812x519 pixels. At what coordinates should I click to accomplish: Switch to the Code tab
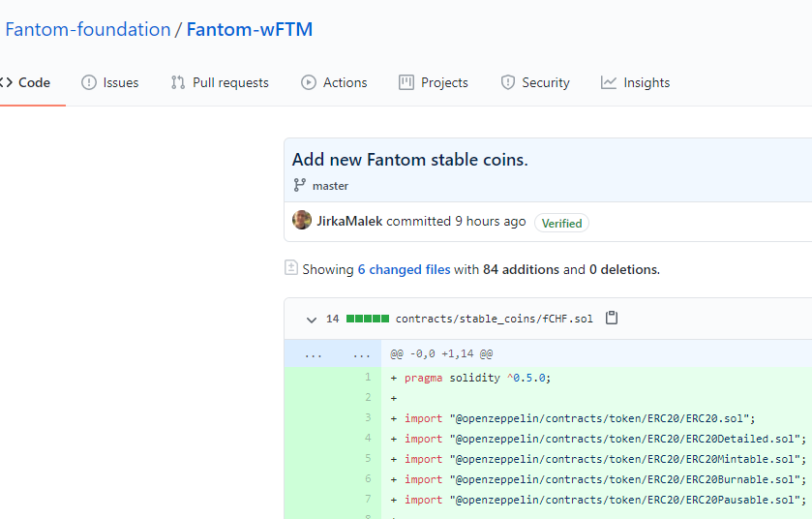point(28,83)
